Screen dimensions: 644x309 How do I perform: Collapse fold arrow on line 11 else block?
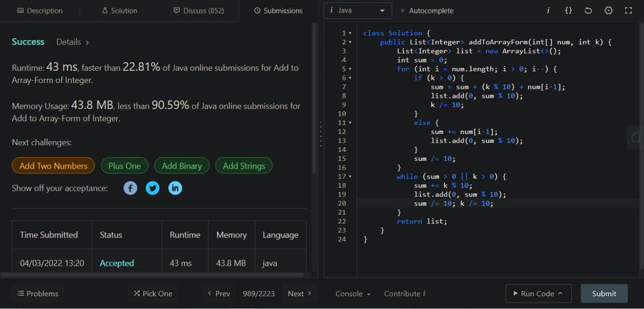click(x=350, y=123)
